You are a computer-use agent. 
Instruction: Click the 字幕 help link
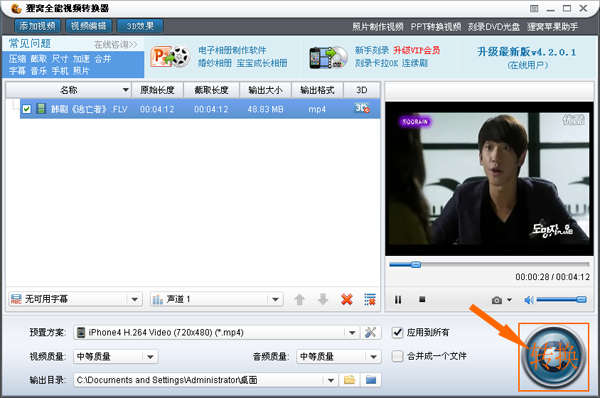pos(18,71)
